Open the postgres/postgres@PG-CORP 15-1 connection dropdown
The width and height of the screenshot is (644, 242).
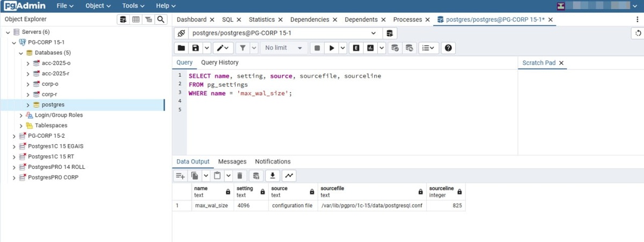tap(285, 33)
